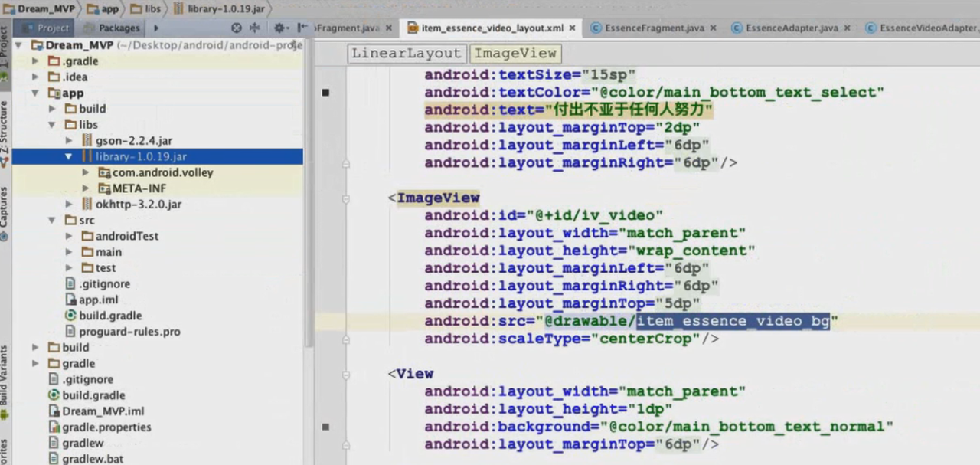Fold the ImageView tag in the gutter
The image size is (980, 465).
coord(346,198)
